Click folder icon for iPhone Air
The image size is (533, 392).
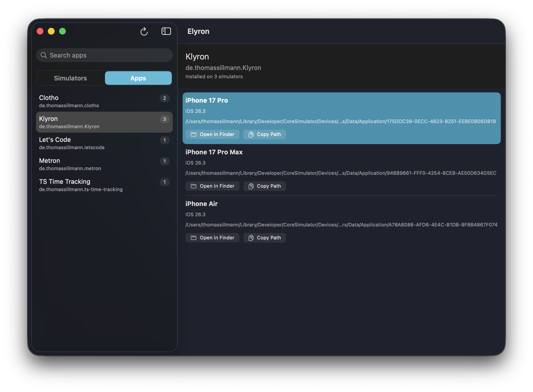click(x=194, y=238)
